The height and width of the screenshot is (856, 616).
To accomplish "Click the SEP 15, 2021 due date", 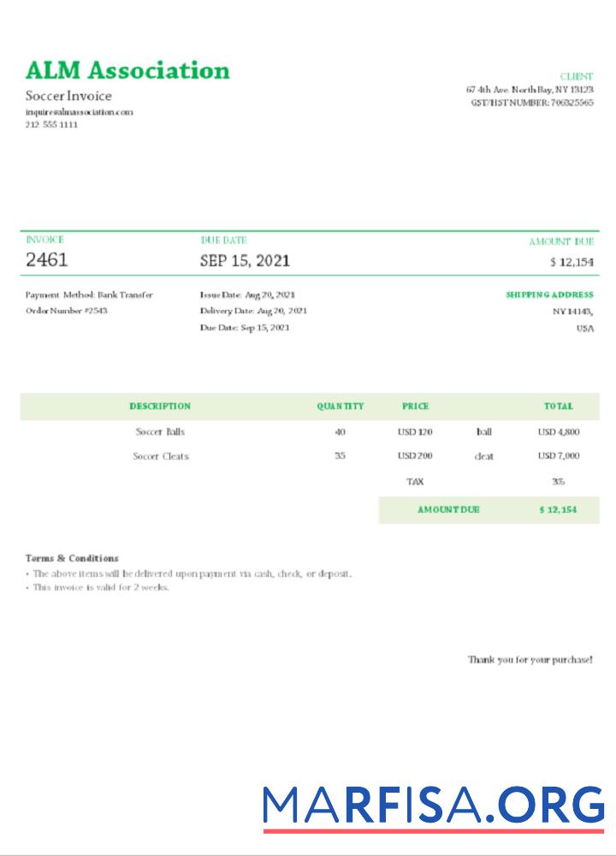I will coord(245,260).
